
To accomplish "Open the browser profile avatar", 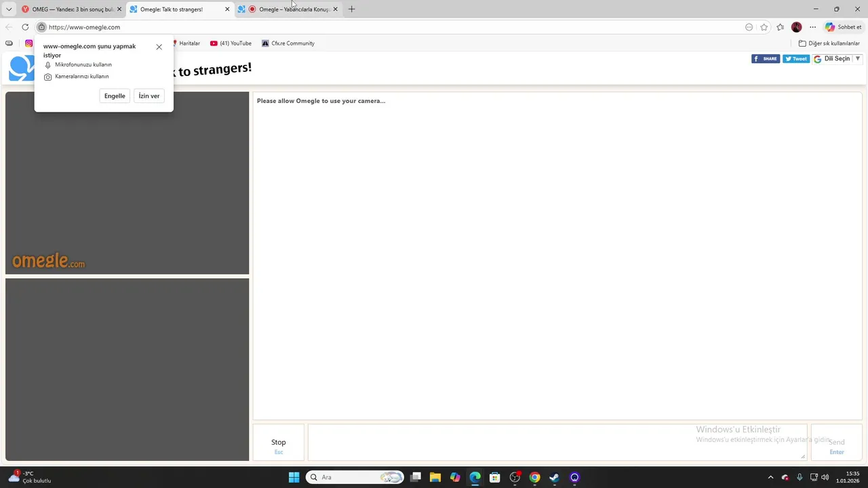I will click(797, 27).
